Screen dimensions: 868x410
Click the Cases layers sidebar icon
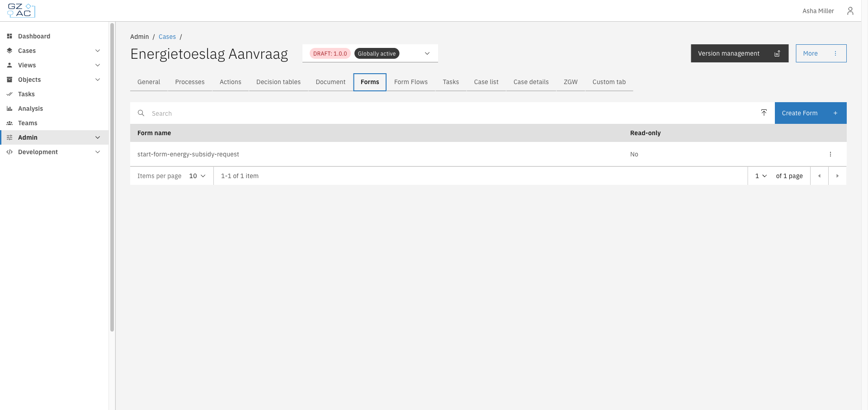[9, 51]
